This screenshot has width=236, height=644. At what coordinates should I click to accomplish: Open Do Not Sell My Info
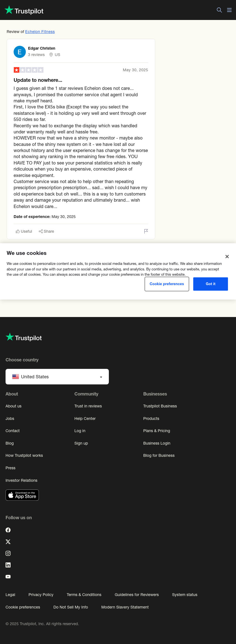tap(71, 607)
